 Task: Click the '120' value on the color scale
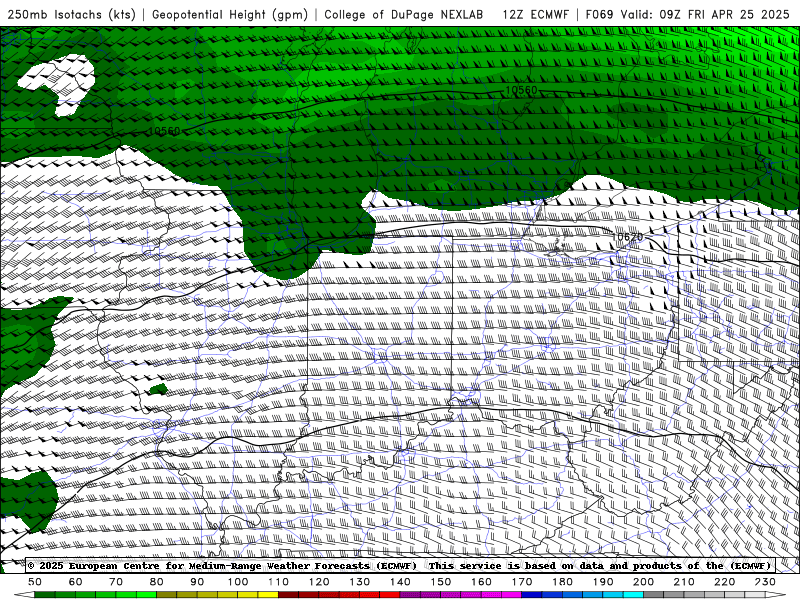(319, 582)
